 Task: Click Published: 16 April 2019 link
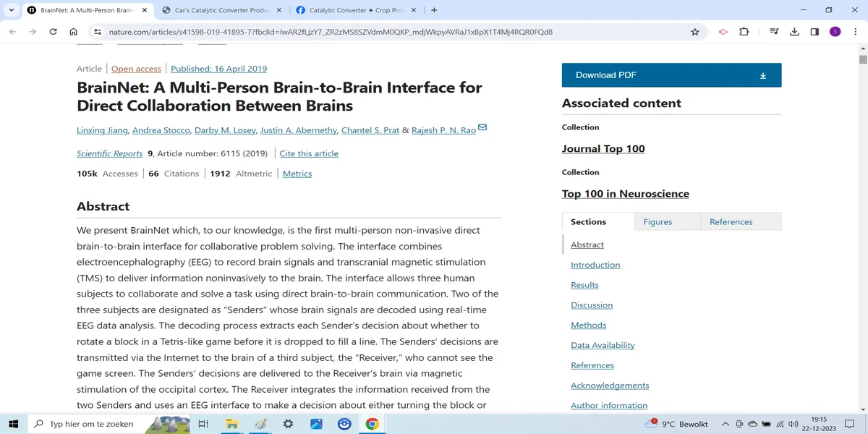[x=219, y=69]
